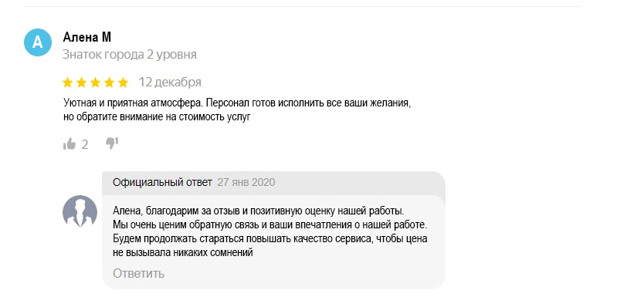Like the review with thumbs up
This screenshot has width=644, height=307.
tap(69, 144)
